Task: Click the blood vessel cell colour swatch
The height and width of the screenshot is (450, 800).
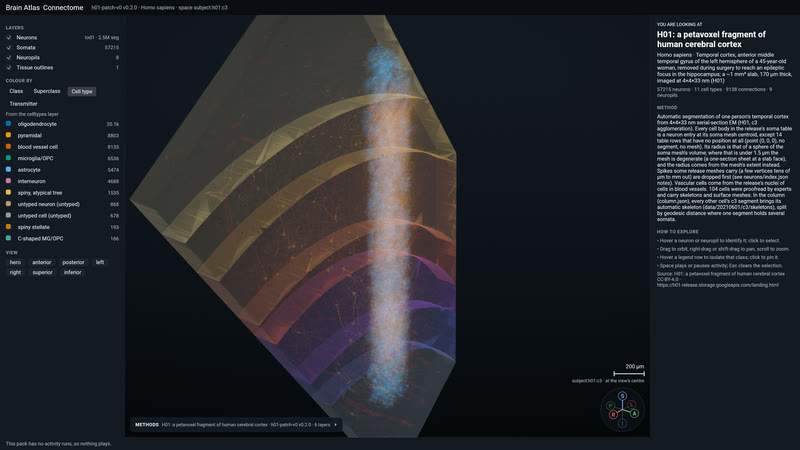Action: point(8,146)
